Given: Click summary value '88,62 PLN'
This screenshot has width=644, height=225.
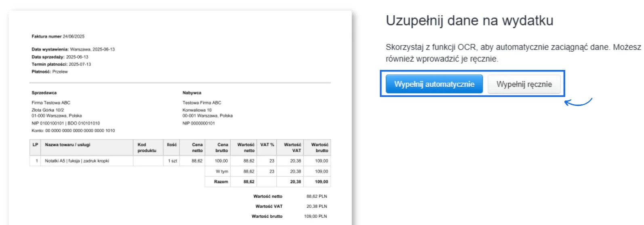Looking at the screenshot, I should [317, 196].
